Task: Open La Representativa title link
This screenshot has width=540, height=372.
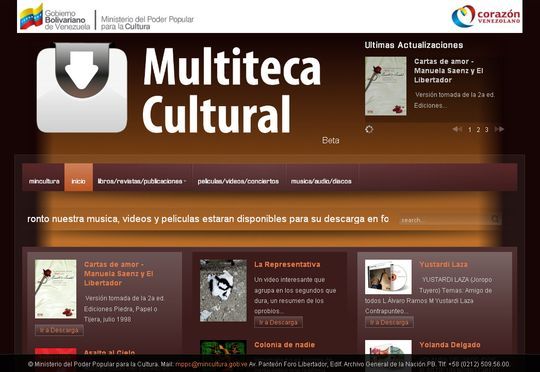Action: coord(287,265)
